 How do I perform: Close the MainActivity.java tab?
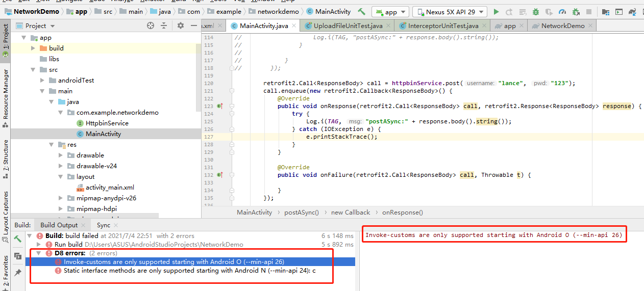tap(293, 26)
